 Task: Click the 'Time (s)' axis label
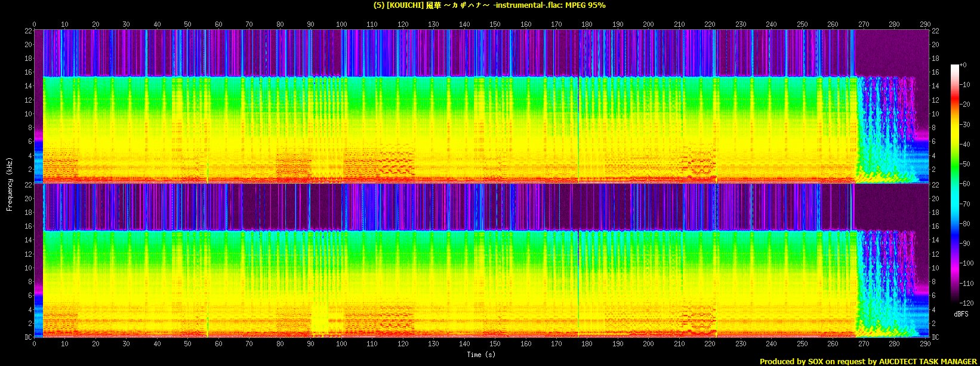coord(482,355)
